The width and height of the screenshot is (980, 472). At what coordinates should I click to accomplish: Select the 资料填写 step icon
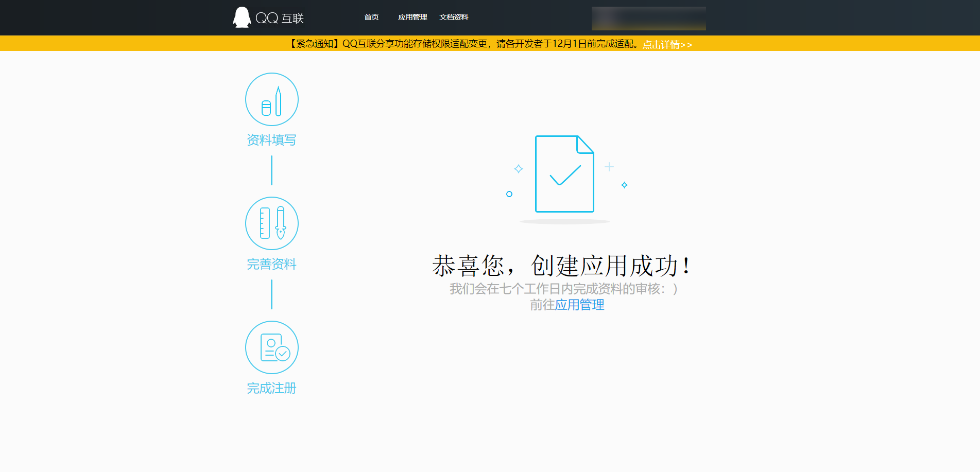271,98
